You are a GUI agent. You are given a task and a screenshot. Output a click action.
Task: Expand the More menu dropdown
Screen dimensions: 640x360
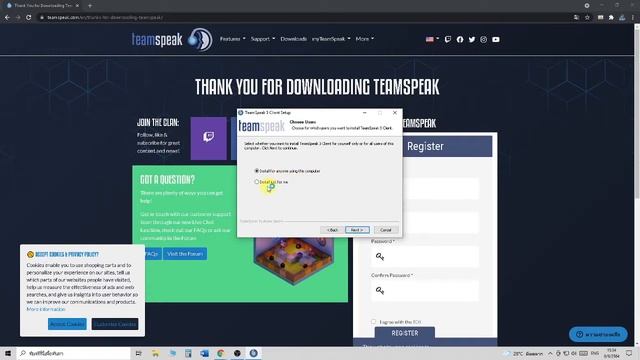[x=364, y=39]
